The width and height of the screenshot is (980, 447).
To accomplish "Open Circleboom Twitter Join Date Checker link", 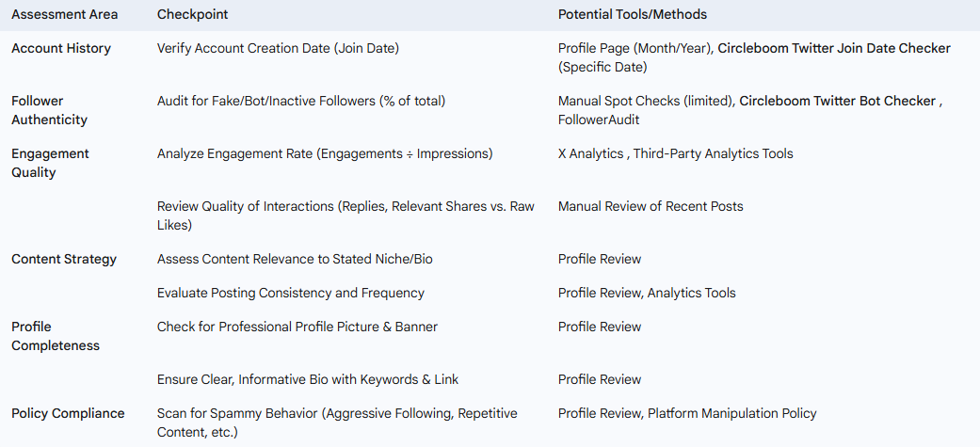I will (x=834, y=48).
